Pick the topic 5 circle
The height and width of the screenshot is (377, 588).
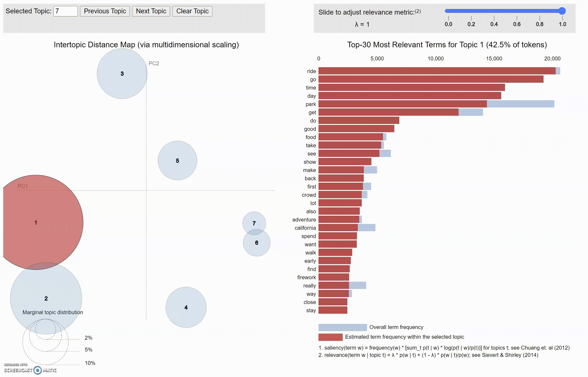(177, 161)
